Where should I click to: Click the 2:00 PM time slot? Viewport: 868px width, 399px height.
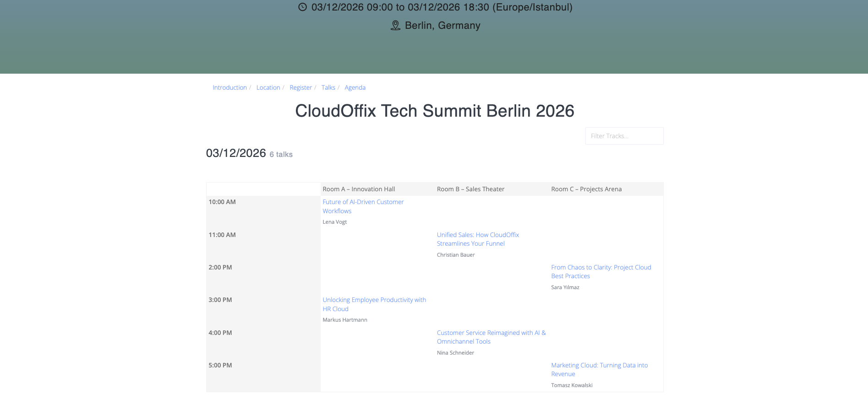click(x=220, y=267)
